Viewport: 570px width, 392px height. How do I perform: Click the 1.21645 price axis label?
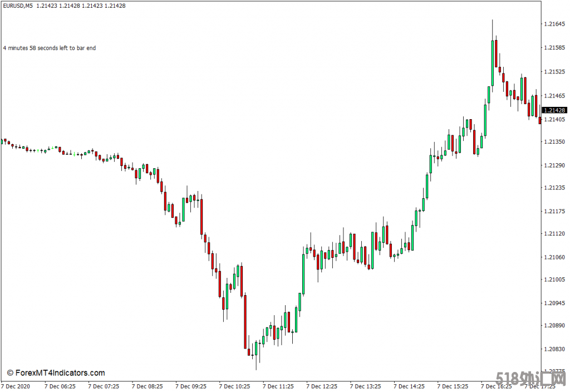[555, 24]
